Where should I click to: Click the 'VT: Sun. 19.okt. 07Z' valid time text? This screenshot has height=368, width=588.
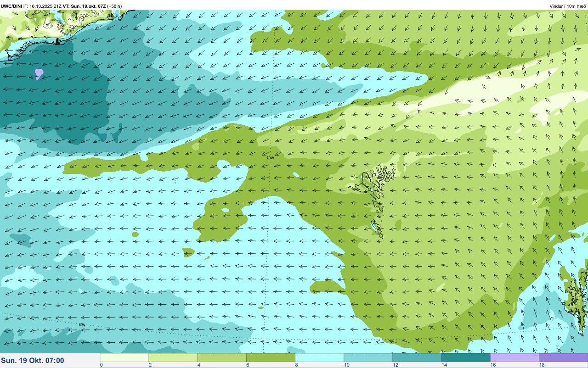(x=85, y=6)
